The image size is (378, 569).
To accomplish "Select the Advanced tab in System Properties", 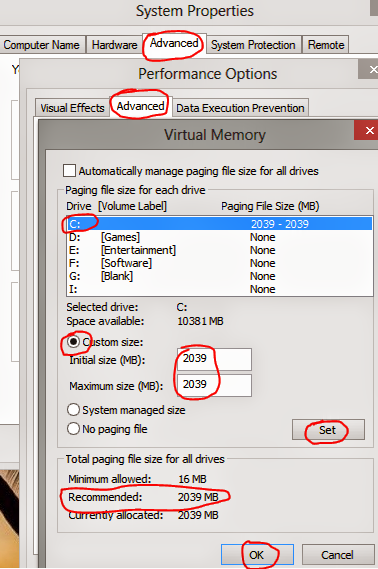I will [x=174, y=44].
